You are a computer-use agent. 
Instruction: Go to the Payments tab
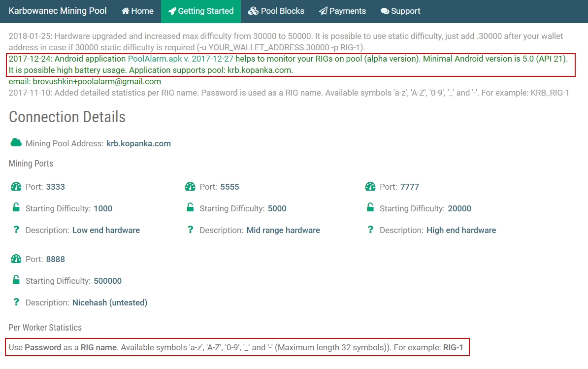coord(342,11)
